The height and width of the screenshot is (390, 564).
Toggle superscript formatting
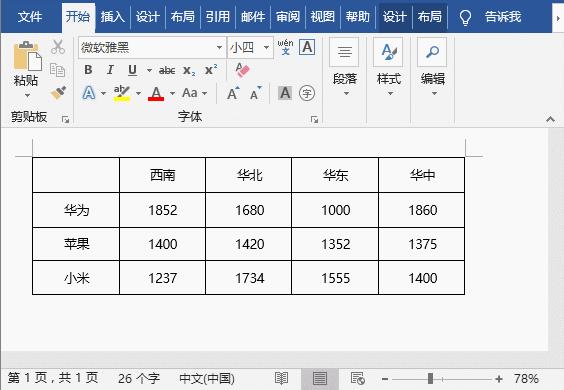[x=211, y=69]
